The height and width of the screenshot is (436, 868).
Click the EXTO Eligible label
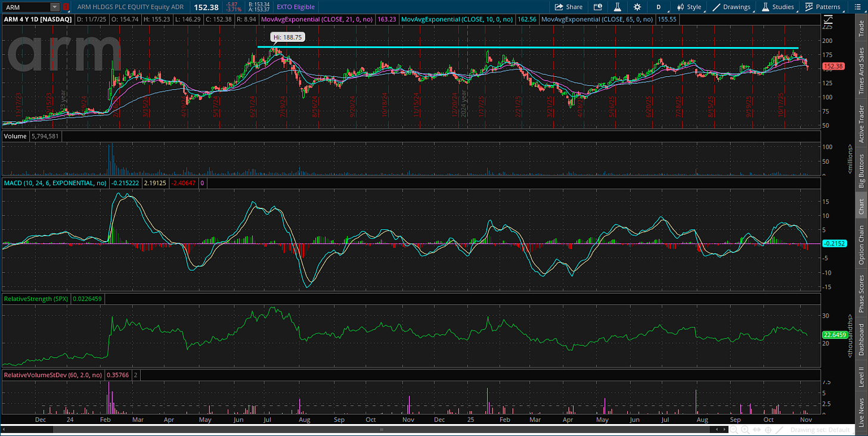(x=296, y=7)
